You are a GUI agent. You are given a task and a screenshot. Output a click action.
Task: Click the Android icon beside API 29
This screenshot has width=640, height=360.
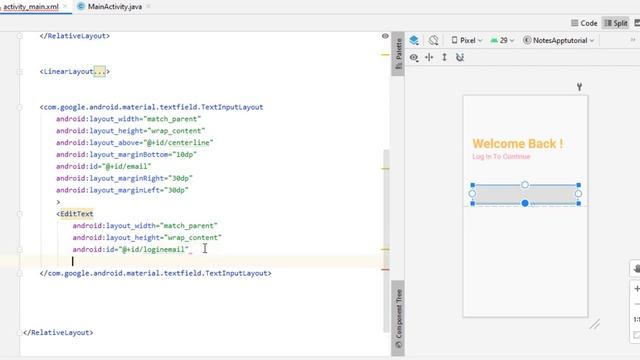tap(494, 40)
